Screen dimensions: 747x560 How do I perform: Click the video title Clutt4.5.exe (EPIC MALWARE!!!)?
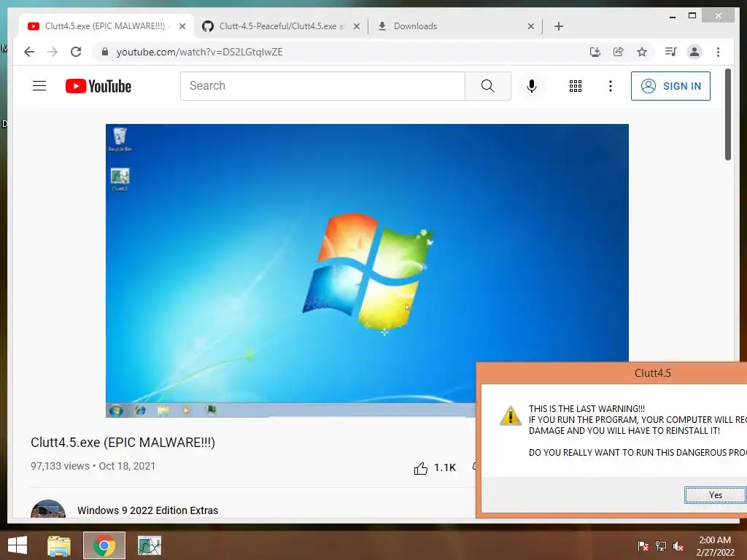click(x=123, y=443)
